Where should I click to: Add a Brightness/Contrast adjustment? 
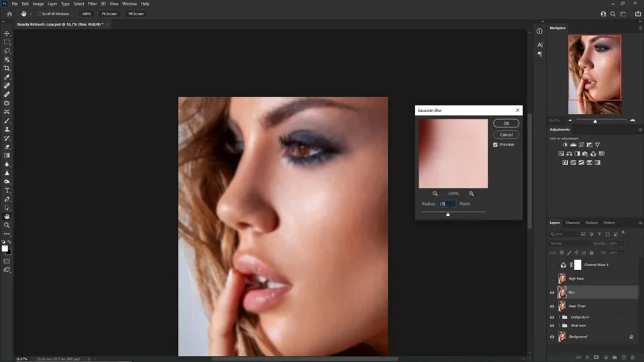pos(565,145)
